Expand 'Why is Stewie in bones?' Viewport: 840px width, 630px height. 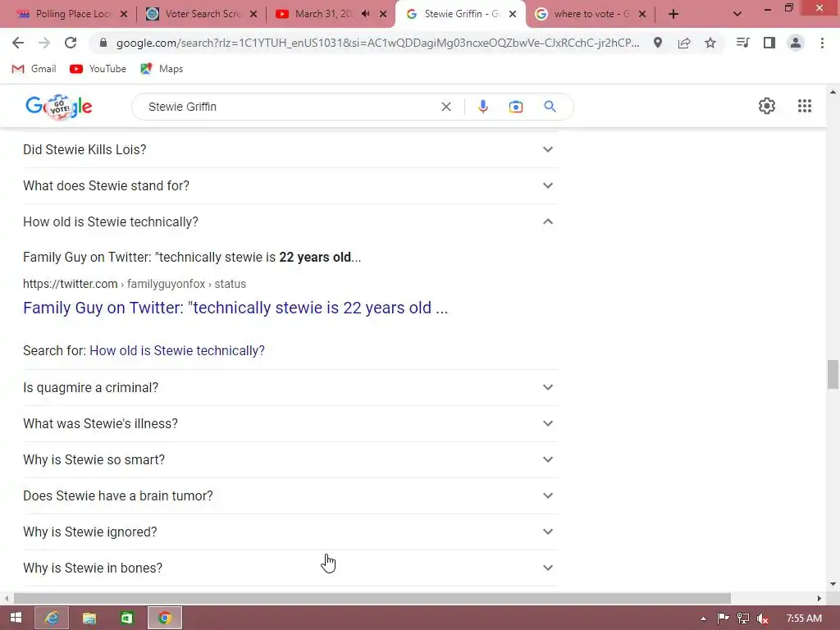[x=290, y=568]
